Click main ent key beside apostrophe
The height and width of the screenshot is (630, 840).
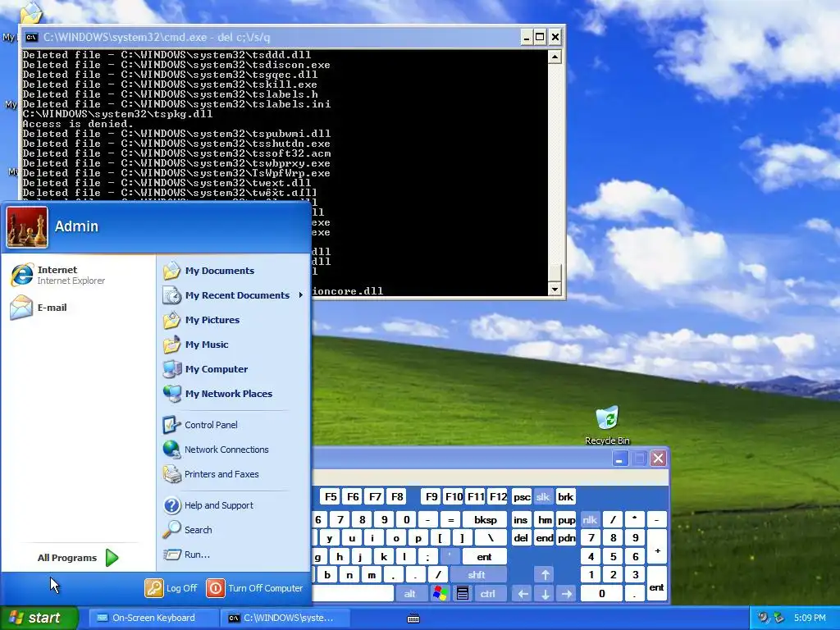pyautogui.click(x=484, y=557)
